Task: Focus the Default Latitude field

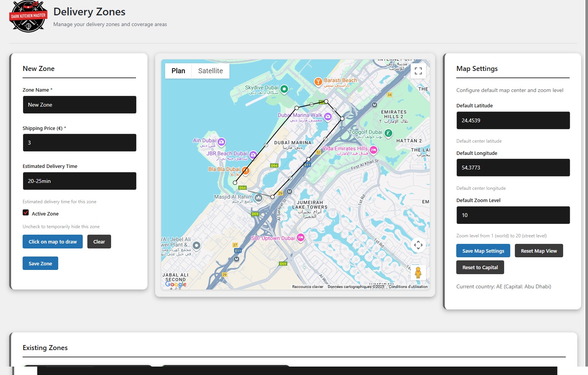Action: tap(513, 120)
